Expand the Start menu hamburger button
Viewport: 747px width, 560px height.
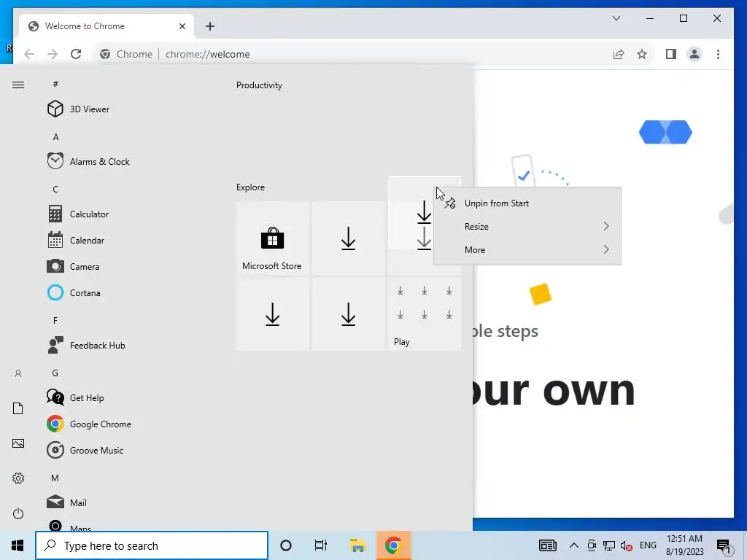click(18, 85)
